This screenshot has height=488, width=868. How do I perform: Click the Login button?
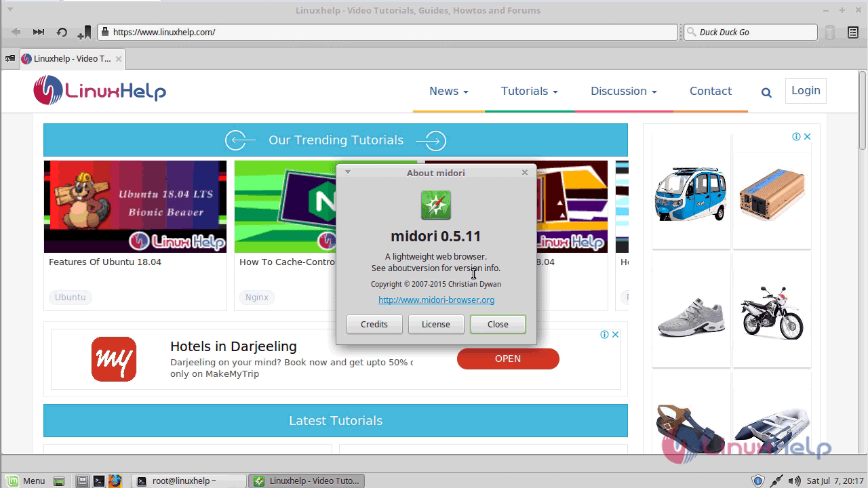click(806, 91)
